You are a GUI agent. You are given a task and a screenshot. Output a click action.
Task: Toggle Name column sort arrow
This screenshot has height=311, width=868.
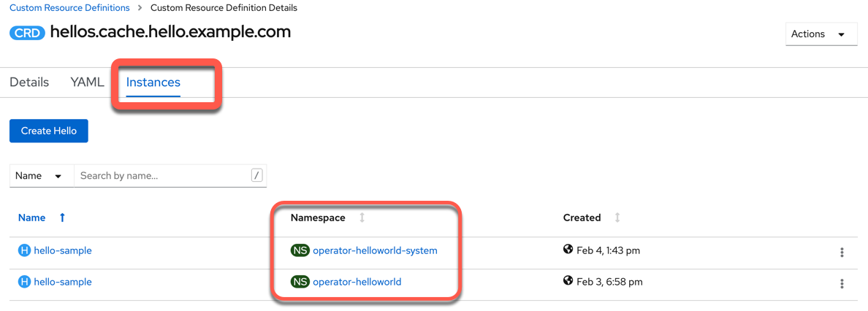click(62, 218)
